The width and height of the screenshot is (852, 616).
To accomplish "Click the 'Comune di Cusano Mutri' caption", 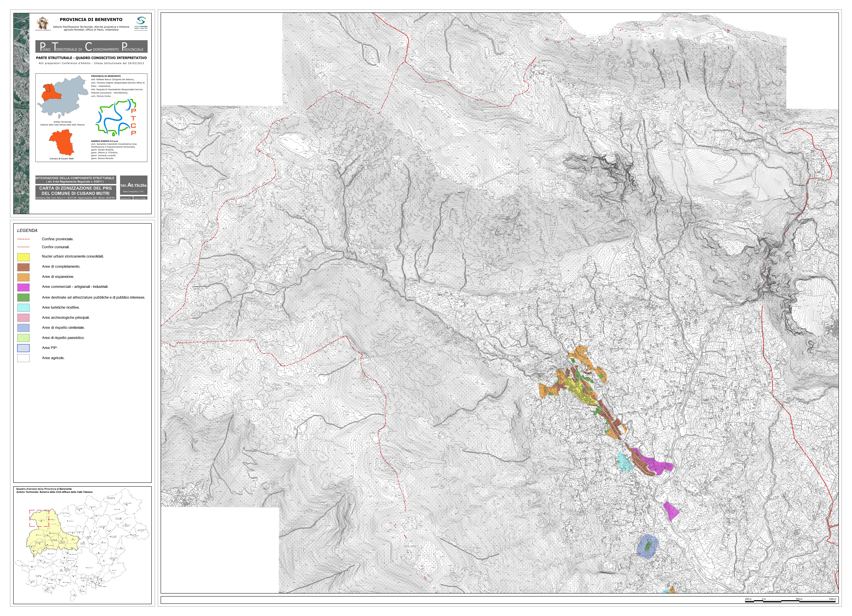I will [x=62, y=159].
